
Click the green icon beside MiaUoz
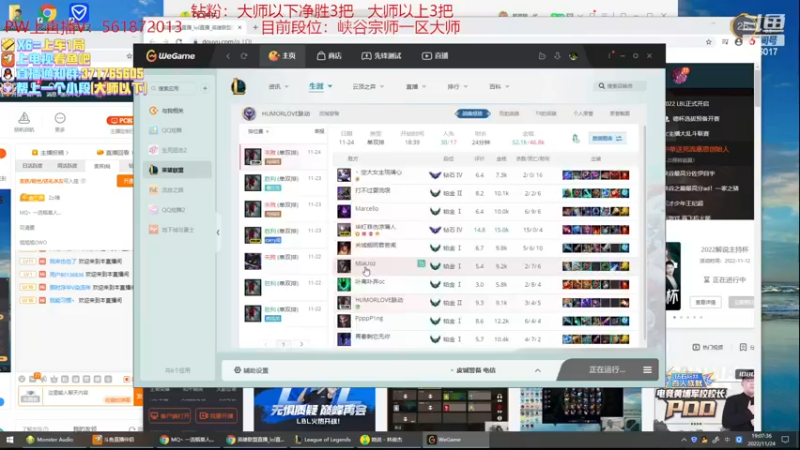(421, 264)
